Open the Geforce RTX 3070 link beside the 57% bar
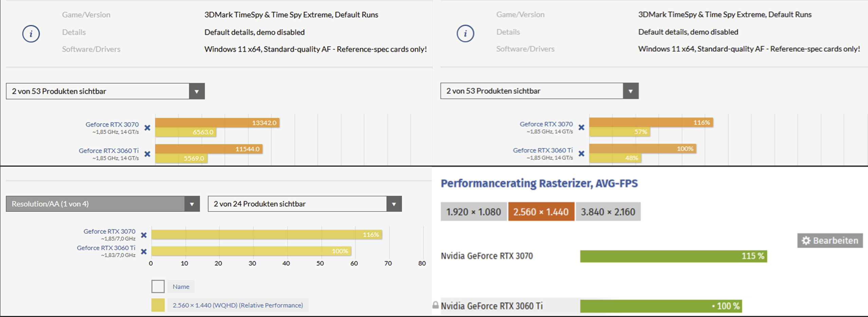The width and height of the screenshot is (868, 317). coord(546,124)
